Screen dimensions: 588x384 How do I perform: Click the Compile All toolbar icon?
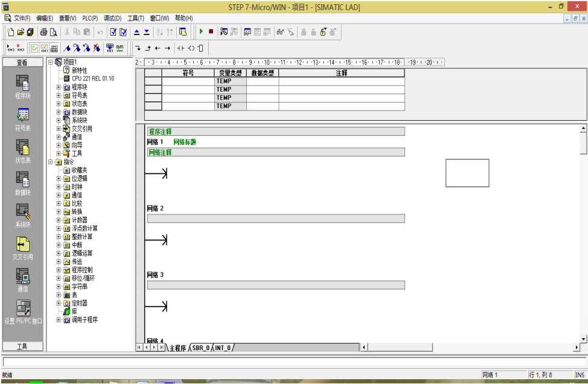click(123, 32)
